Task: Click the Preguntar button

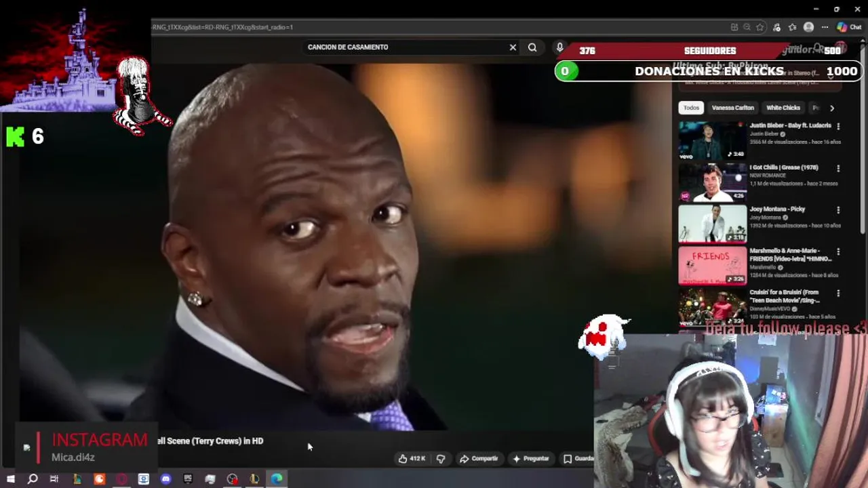Action: 531,459
